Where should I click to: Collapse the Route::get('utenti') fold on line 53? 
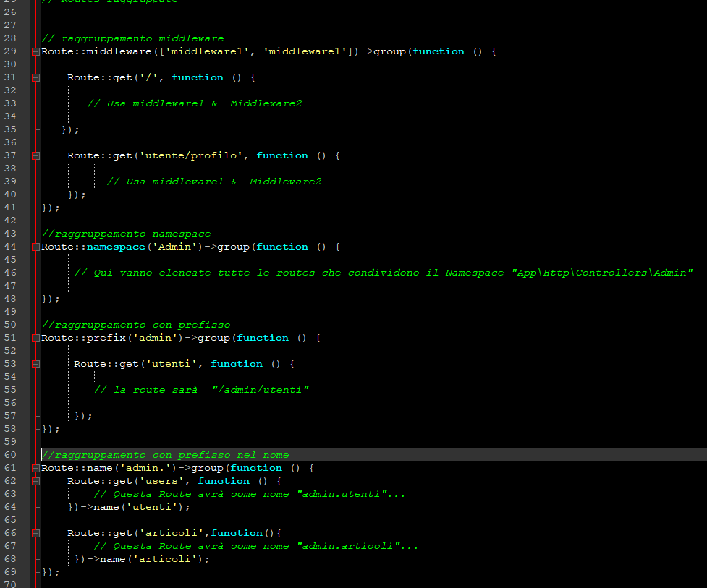[35, 364]
